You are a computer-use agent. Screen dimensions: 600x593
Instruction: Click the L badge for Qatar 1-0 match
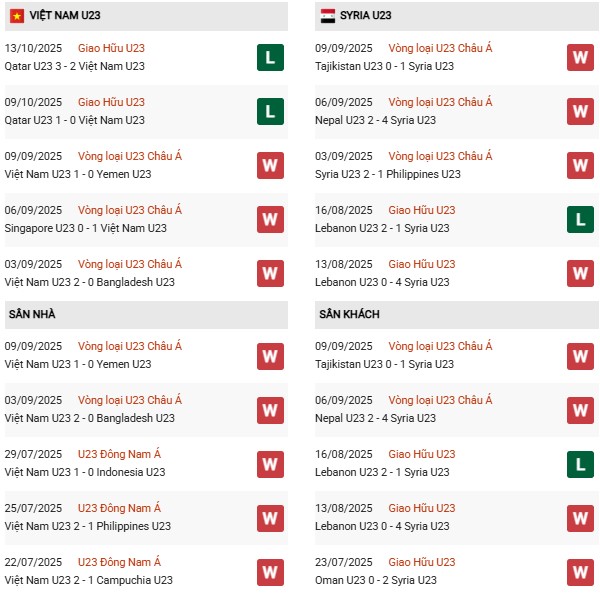(x=269, y=111)
